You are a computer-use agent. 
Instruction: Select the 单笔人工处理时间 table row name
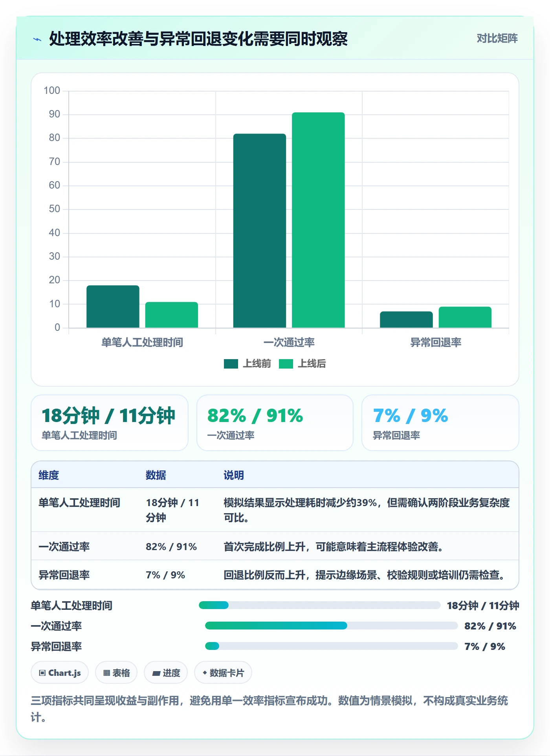click(x=79, y=503)
